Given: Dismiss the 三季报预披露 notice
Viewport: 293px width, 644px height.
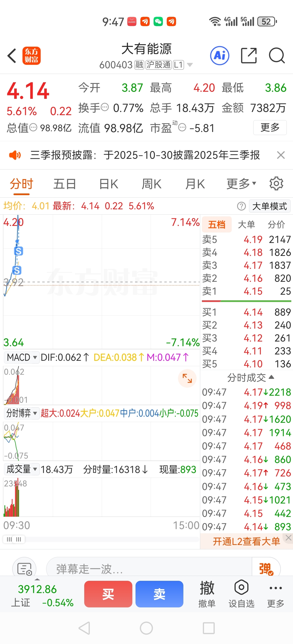Looking at the screenshot, I should (281, 155).
